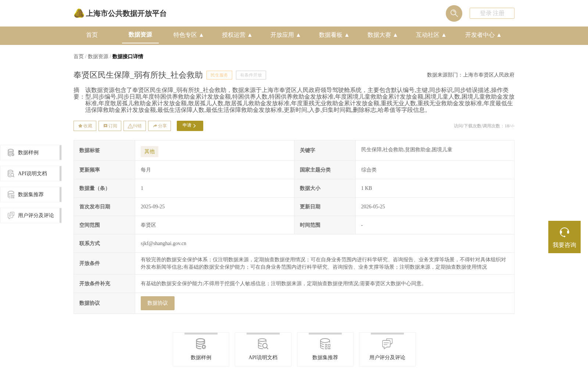Expand 特色专区 menu
Viewport: 588px width, 368px height.
[x=189, y=35]
